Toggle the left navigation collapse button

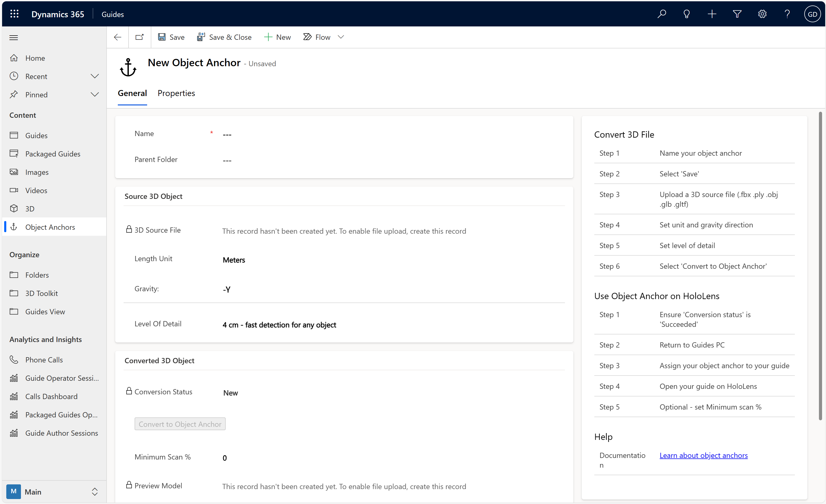[14, 37]
